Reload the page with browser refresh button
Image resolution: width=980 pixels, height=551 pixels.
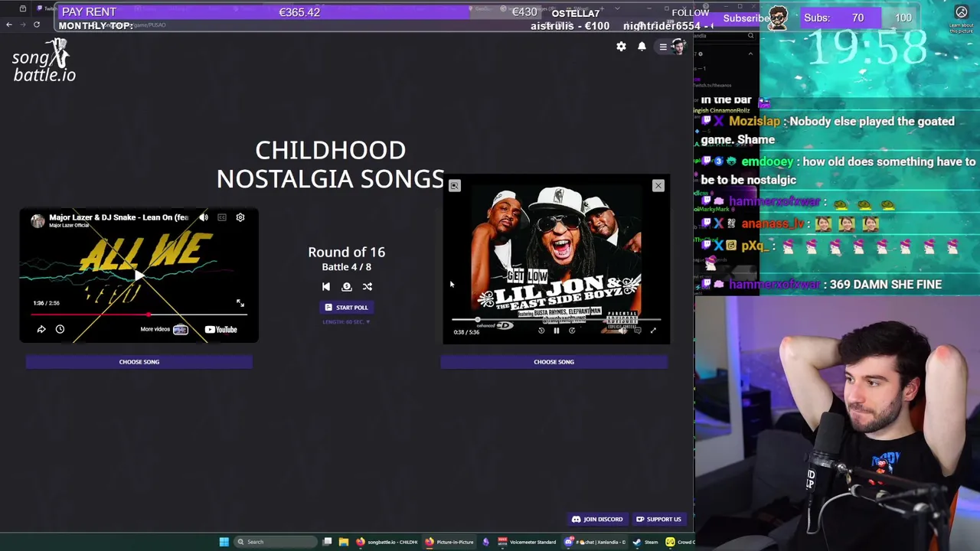click(36, 24)
